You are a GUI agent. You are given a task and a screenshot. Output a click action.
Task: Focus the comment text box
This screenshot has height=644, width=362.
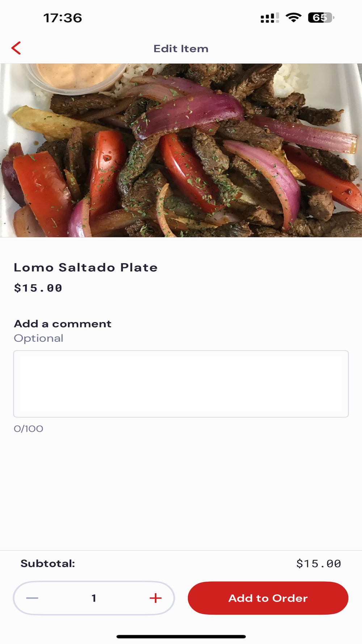pos(181,384)
